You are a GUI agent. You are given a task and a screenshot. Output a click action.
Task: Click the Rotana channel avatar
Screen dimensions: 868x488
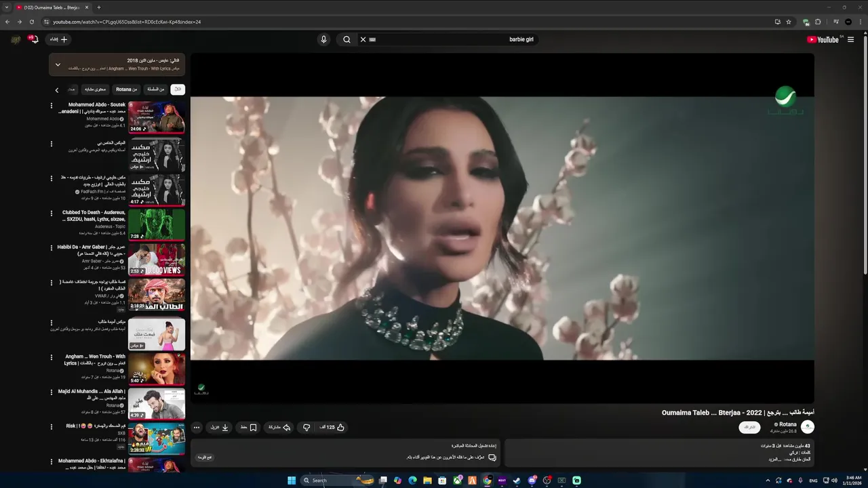pyautogui.click(x=808, y=427)
